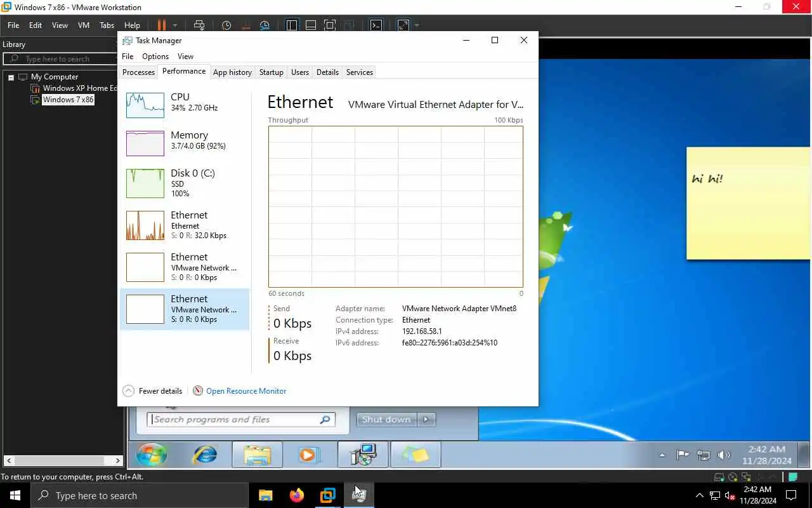
Task: Click the library horizontal scrollbar left arrow
Action: 8,460
